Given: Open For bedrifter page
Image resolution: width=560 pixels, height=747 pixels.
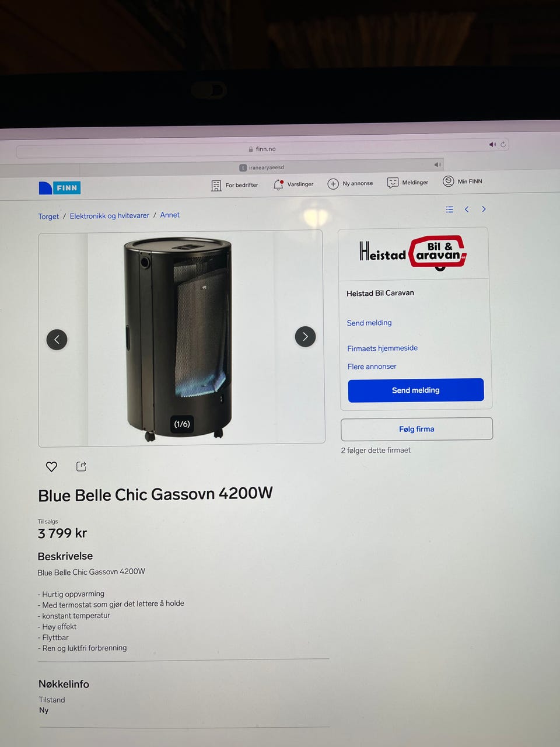Looking at the screenshot, I should (235, 185).
